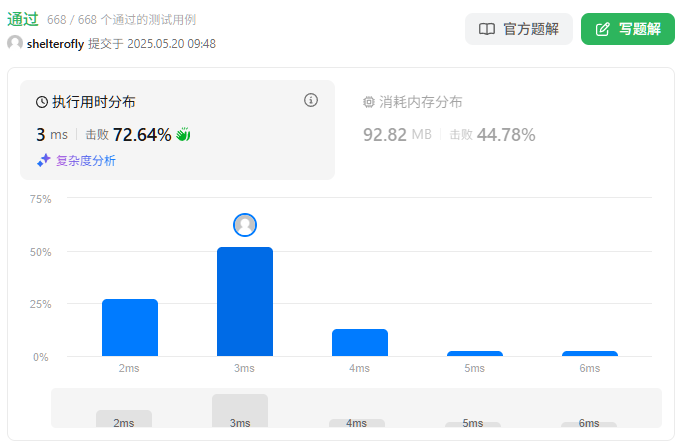The image size is (681, 446).
Task: Select 2ms in the bottom range overview
Action: (x=124, y=419)
